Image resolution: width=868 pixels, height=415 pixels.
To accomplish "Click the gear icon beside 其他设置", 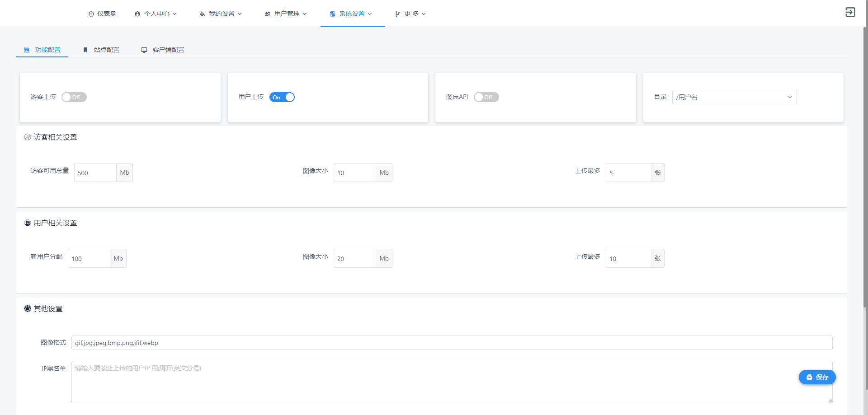I will (28, 308).
